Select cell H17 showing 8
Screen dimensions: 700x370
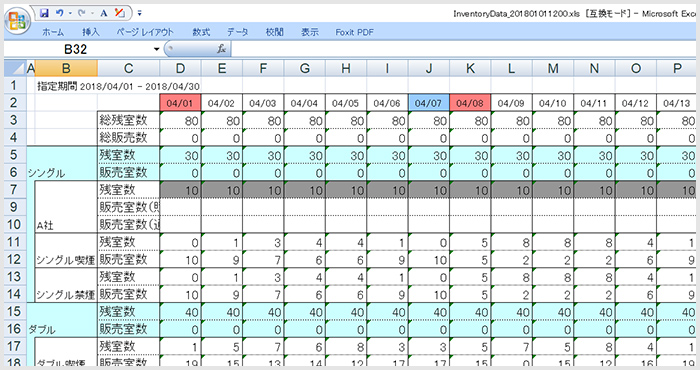click(x=346, y=346)
